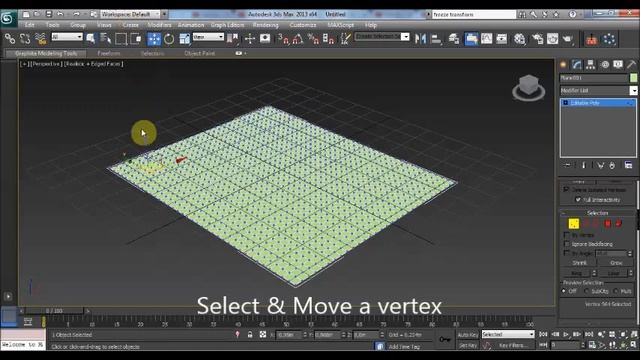Select the Multi preview selection radio
This screenshot has width=640, height=360.
point(616,291)
